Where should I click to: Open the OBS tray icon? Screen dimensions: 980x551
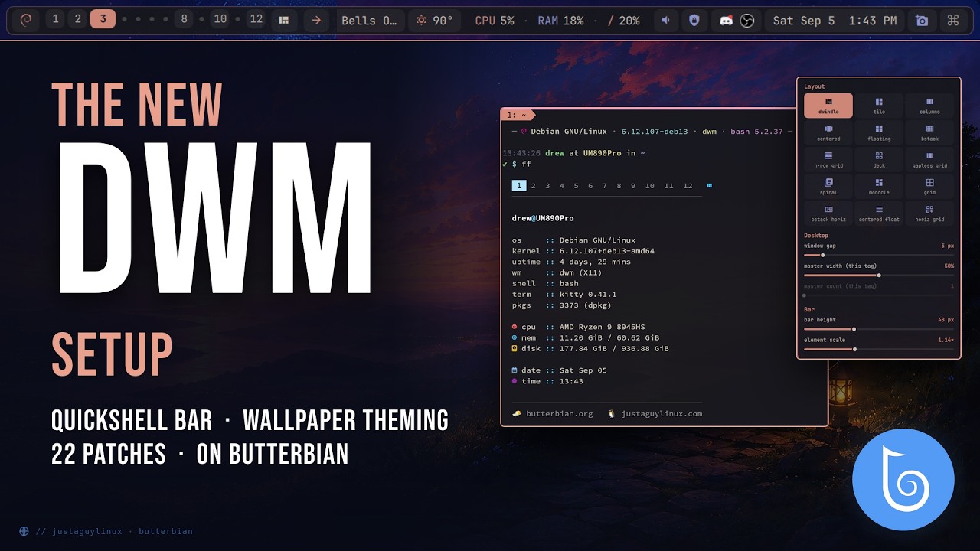pos(748,21)
